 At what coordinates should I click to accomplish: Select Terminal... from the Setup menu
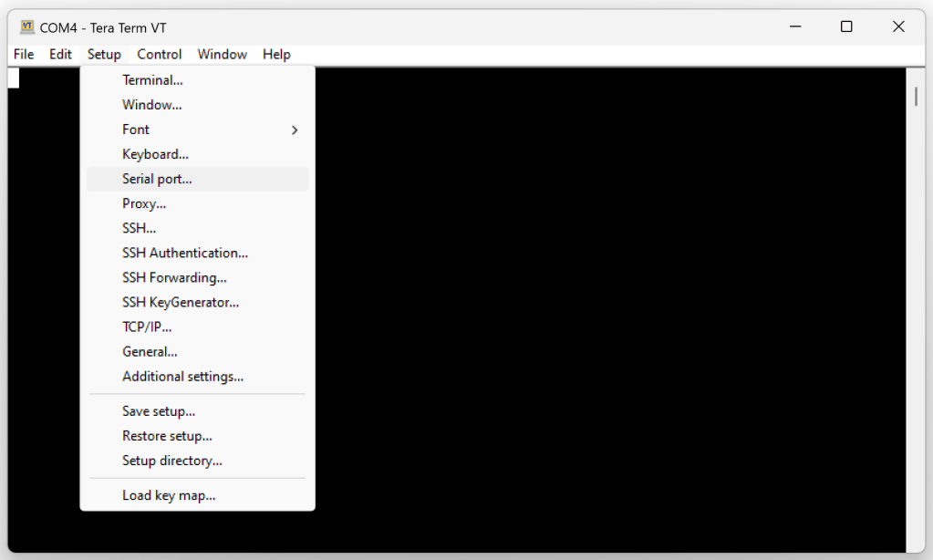coord(152,80)
